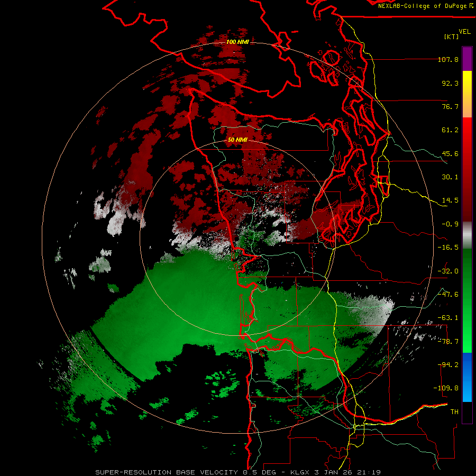Click the 45.6 velocity scale value
The image size is (476, 476).
coord(450,153)
